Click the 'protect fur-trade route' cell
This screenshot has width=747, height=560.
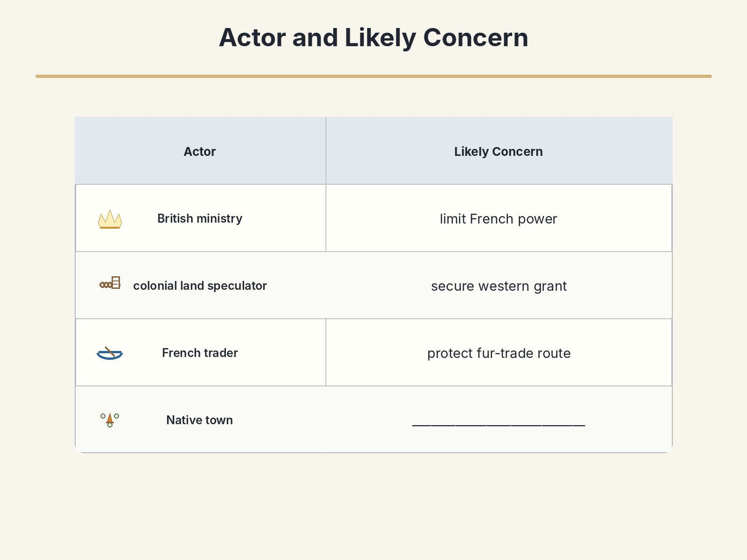click(499, 353)
